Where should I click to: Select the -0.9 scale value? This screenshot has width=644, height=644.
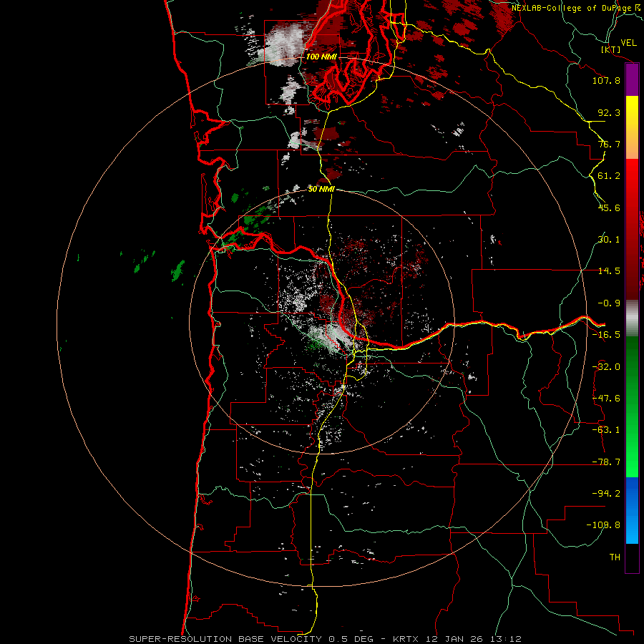click(x=609, y=303)
